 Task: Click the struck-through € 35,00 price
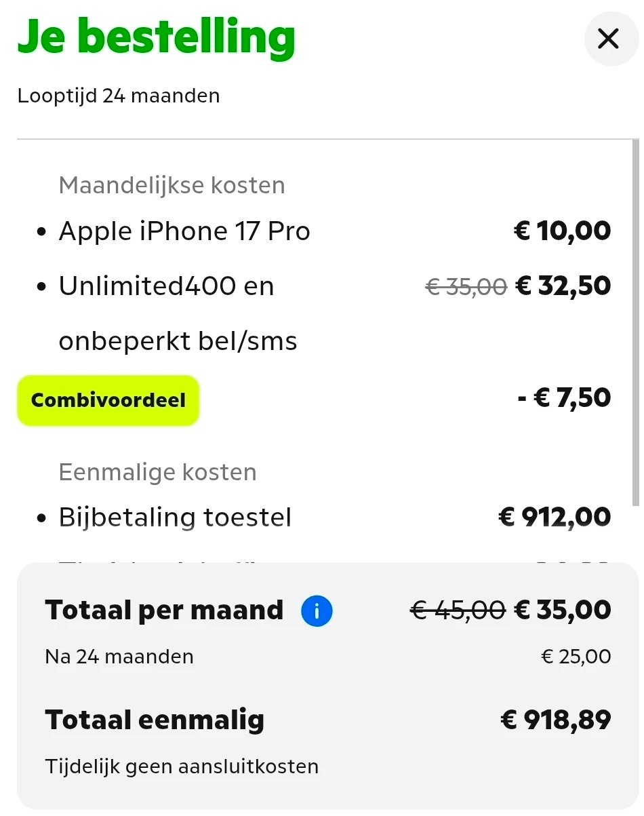[x=466, y=287]
